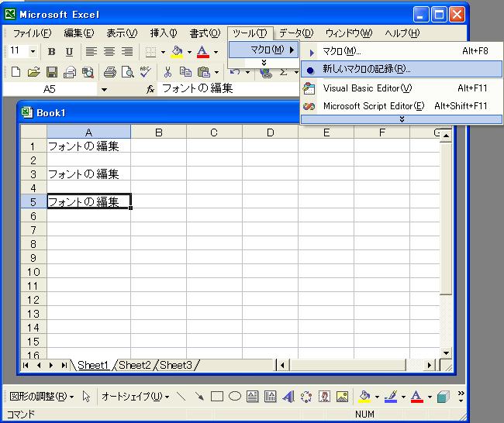Toggle bold formatting button

point(51,51)
